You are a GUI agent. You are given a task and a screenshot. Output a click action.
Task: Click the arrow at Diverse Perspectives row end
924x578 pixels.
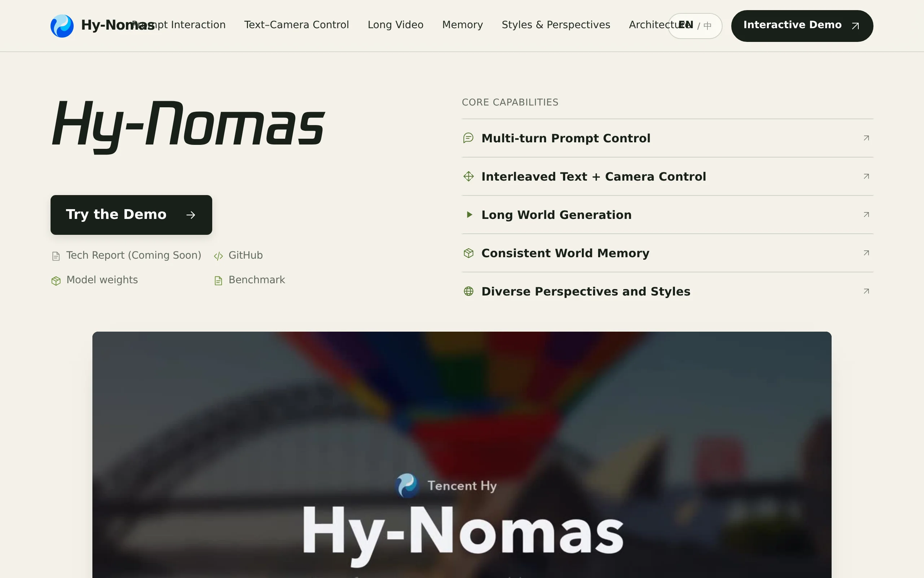[866, 291]
